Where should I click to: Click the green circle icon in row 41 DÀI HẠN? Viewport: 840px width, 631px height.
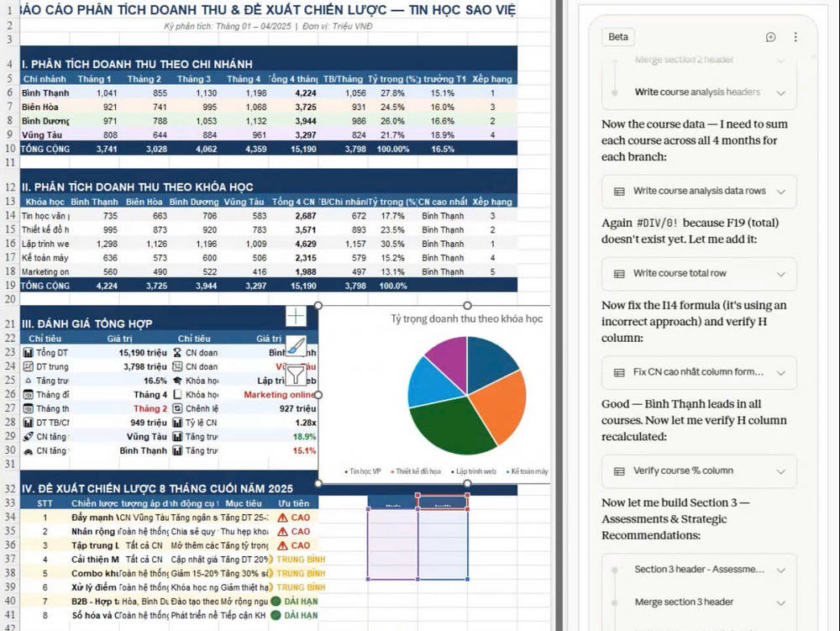pyautogui.click(x=276, y=615)
